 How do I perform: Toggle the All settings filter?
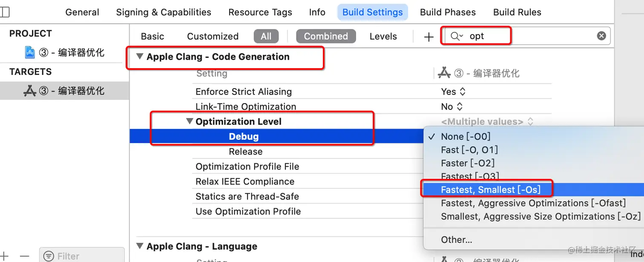tap(266, 36)
